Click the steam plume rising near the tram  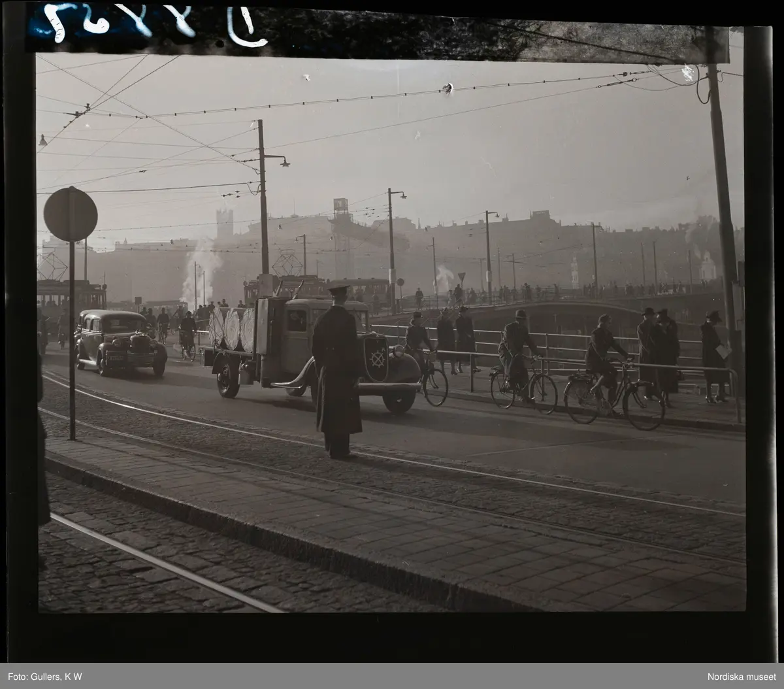(x=199, y=268)
